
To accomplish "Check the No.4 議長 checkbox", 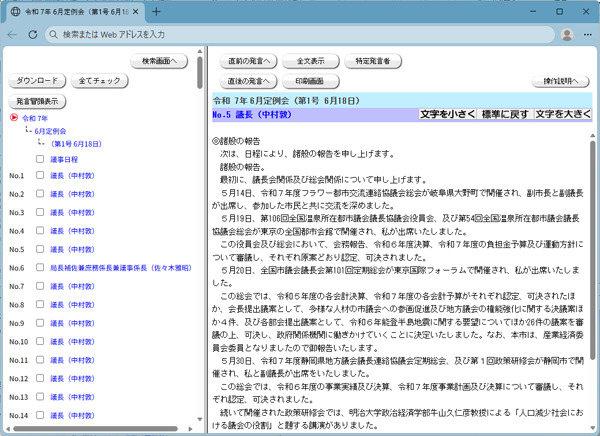I will pos(40,230).
